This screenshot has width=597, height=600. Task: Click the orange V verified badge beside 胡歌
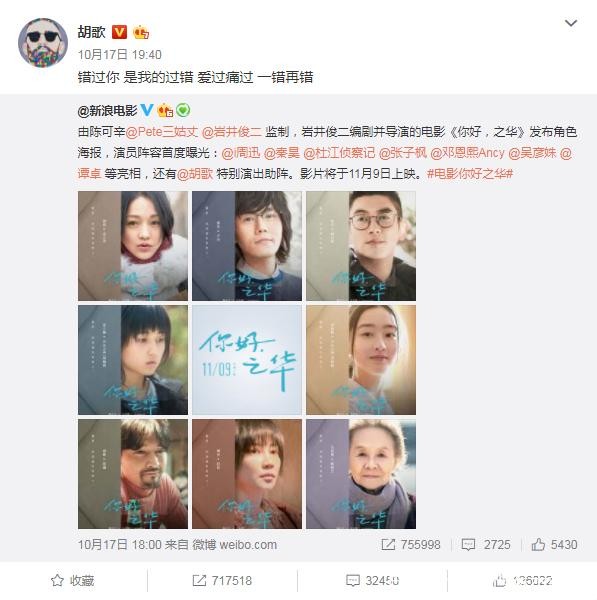pos(119,32)
